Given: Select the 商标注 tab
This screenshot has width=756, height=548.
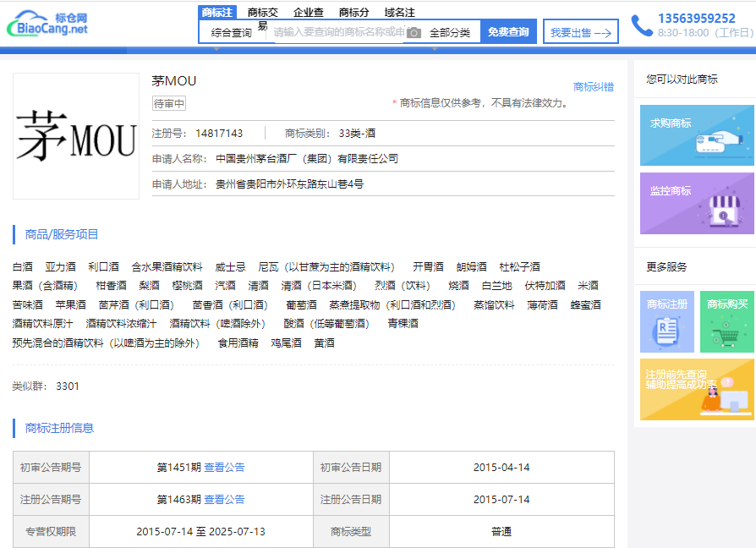Looking at the screenshot, I should click(217, 13).
